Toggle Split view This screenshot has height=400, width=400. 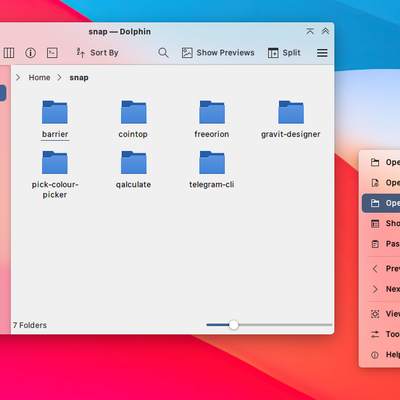point(284,53)
